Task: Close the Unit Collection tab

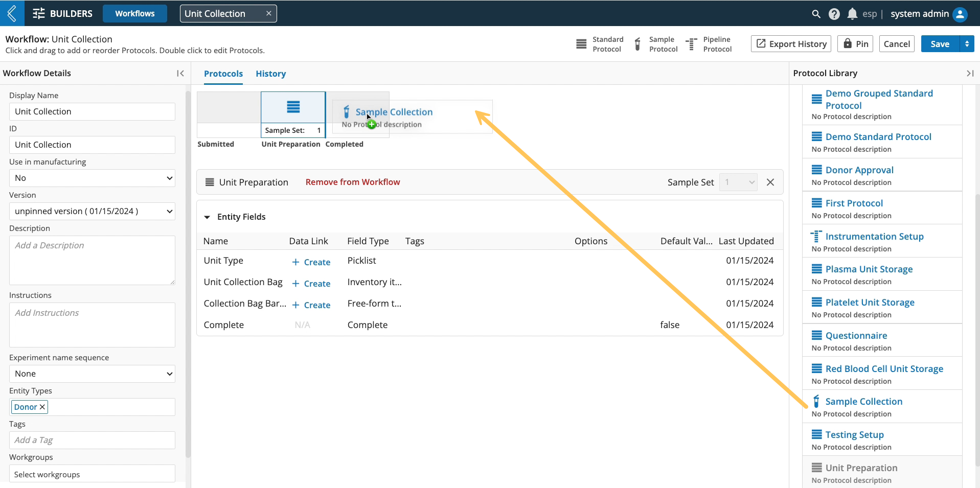Action: coord(269,13)
